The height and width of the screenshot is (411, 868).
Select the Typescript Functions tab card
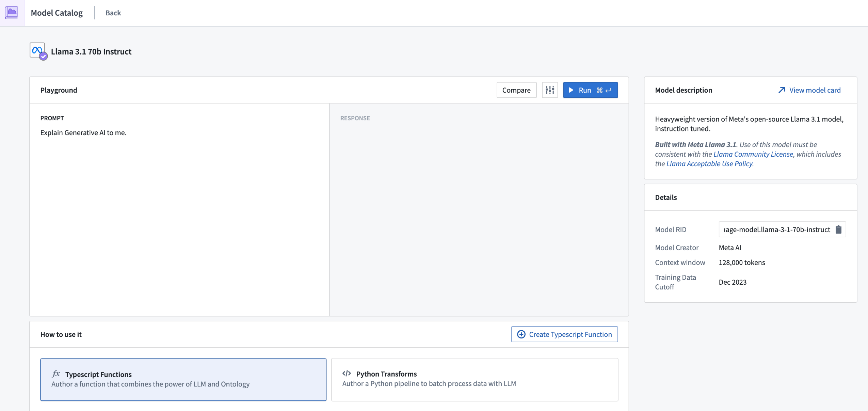coord(183,379)
